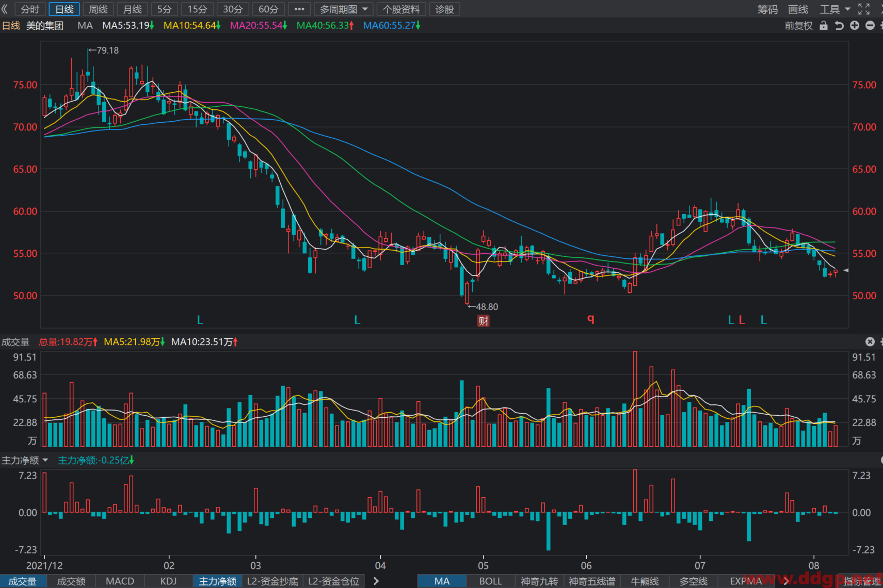Select the 成交额 indicator tab

tap(71, 581)
